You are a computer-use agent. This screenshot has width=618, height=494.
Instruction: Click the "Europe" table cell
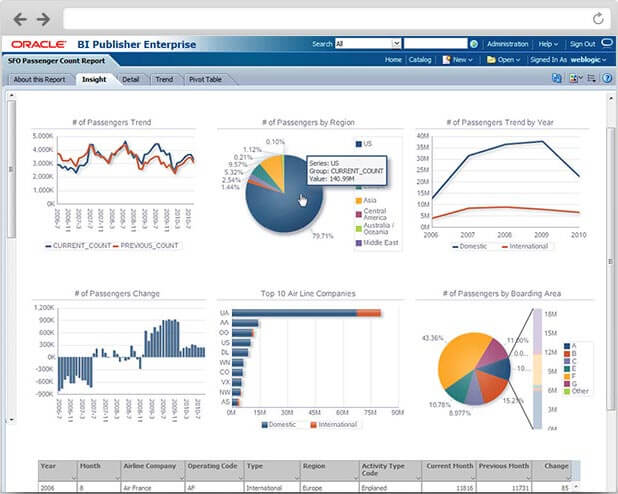313,488
